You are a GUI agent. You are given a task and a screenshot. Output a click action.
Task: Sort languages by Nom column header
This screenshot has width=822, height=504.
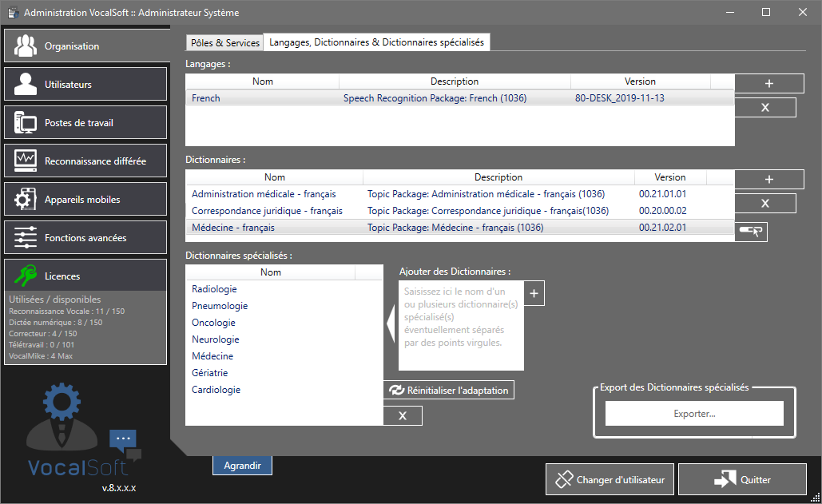tap(263, 81)
